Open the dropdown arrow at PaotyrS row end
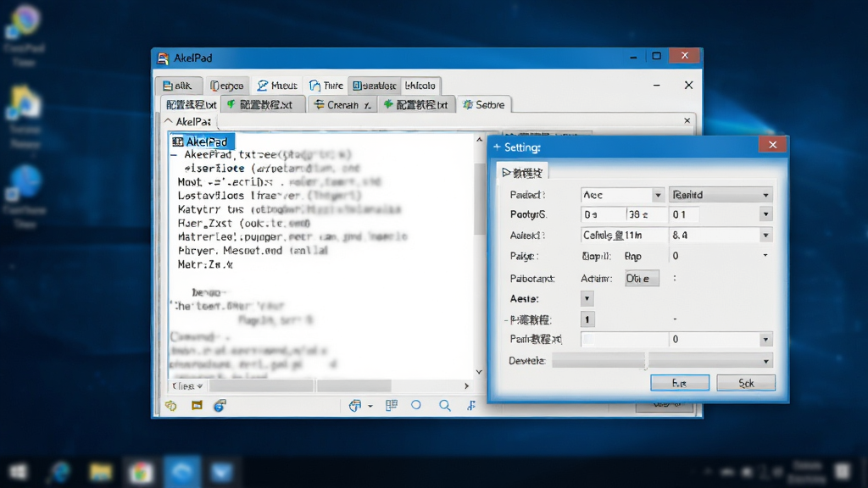Screen dimensions: 868x488 [x=765, y=214]
